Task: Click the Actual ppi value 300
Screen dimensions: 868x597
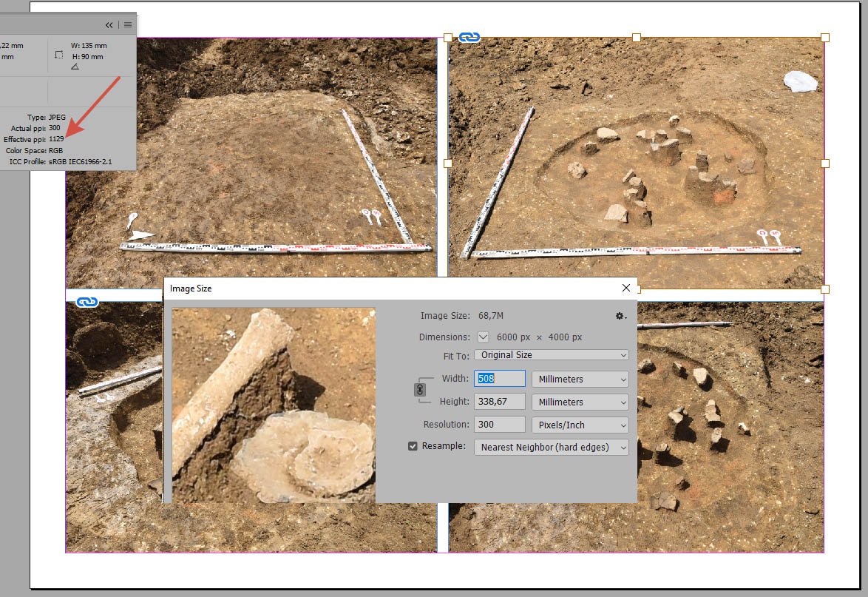Action: click(54, 128)
